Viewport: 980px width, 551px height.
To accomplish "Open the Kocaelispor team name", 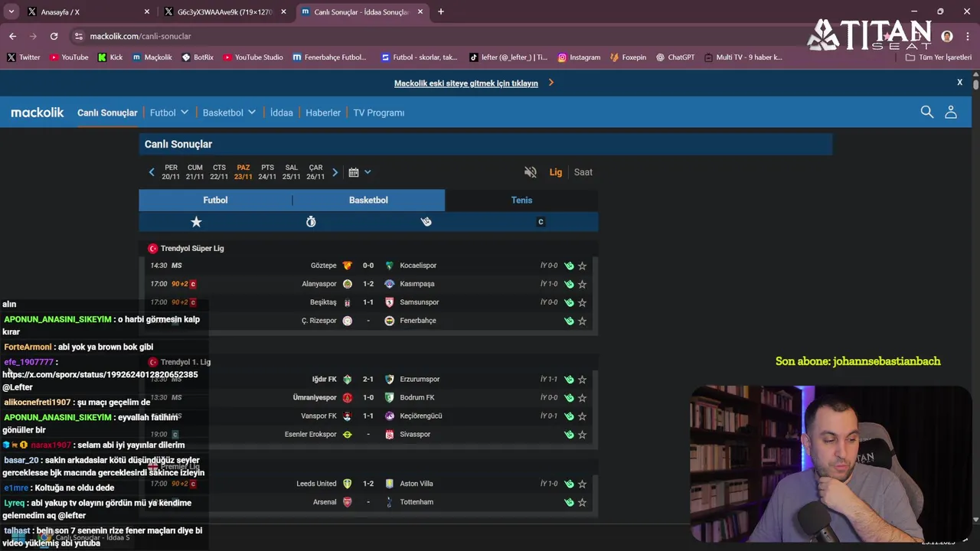I will [418, 266].
